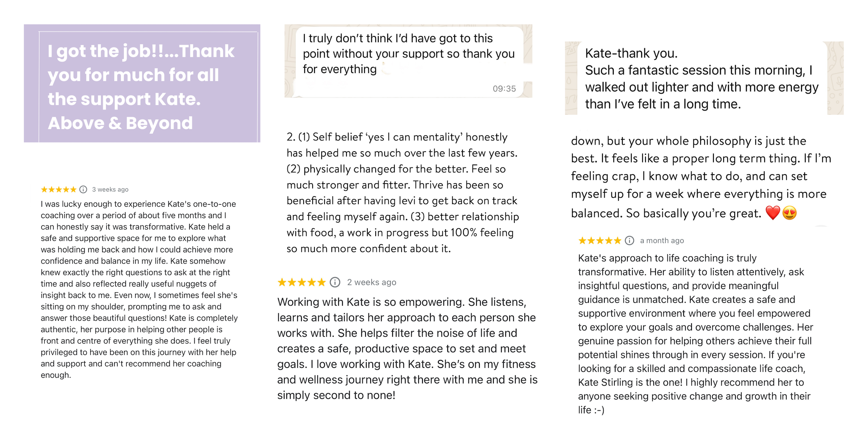Select the "Working with Kate is so empowering" review
Image resolution: width=868 pixels, height=432 pixels.
pos(407,348)
